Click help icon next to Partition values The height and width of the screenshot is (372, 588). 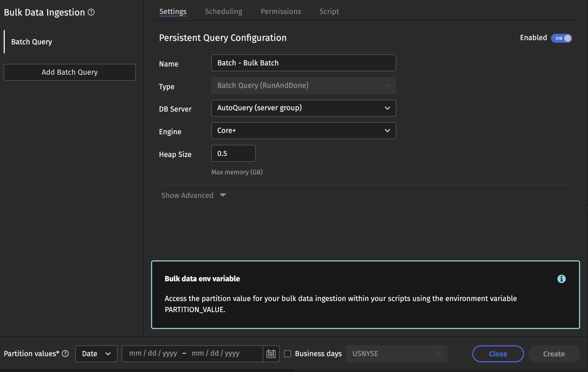(65, 354)
